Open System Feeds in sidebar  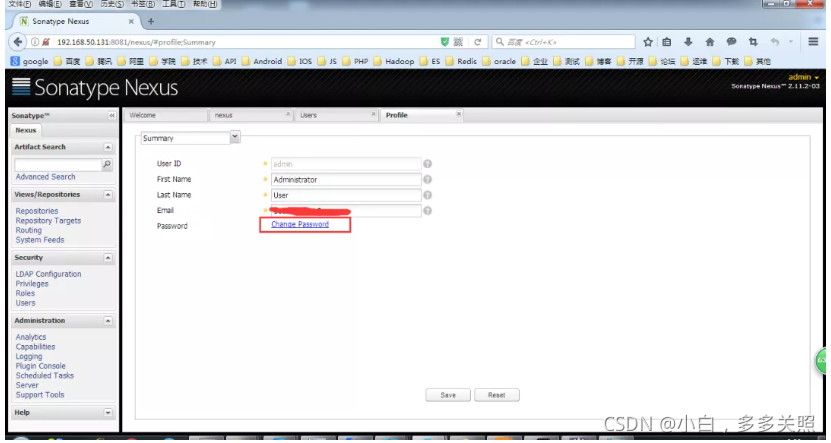pos(40,240)
